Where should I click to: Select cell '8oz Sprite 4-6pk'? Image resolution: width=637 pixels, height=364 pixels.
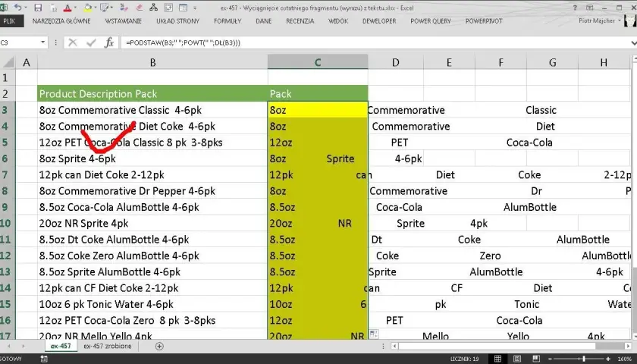152,158
